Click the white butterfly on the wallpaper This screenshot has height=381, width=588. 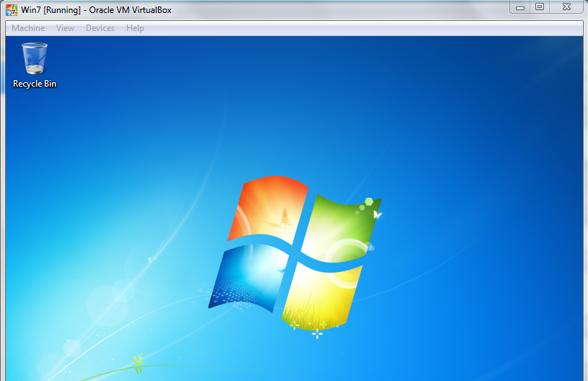pyautogui.click(x=377, y=214)
